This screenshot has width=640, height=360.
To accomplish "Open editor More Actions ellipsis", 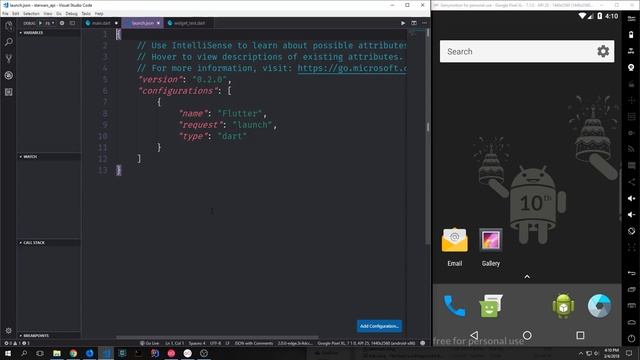I will point(424,23).
